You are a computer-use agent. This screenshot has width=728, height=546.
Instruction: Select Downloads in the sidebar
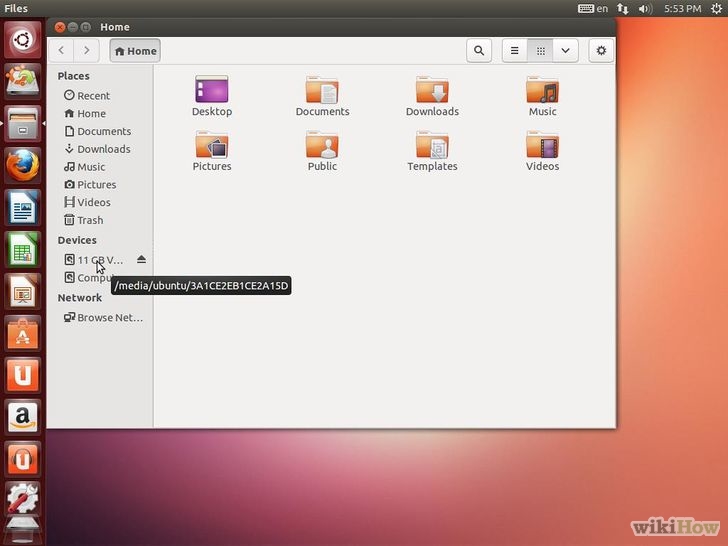[100, 149]
